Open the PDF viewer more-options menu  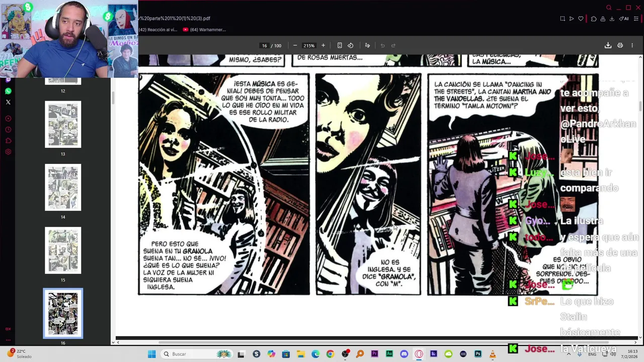(632, 45)
